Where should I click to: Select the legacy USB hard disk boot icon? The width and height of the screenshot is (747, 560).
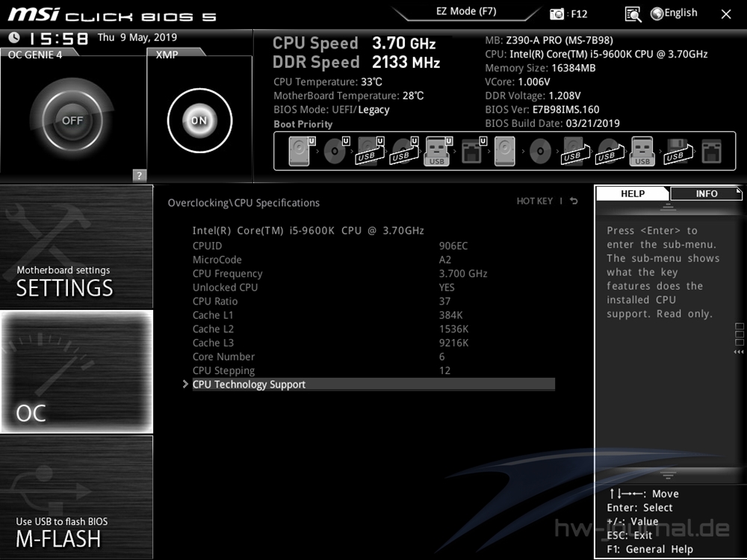pyautogui.click(x=575, y=152)
